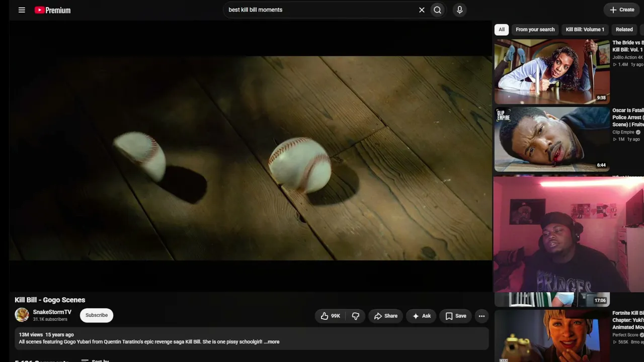Image resolution: width=644 pixels, height=362 pixels.
Task: Click the 'Oscar Is Fatal' video title
Action: point(628,117)
